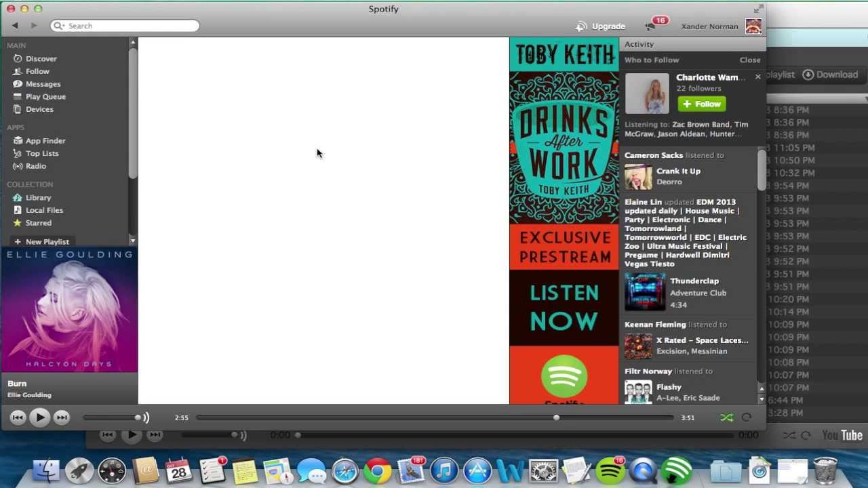Click the track progress slider
Image resolution: width=868 pixels, height=488 pixels.
[435, 418]
